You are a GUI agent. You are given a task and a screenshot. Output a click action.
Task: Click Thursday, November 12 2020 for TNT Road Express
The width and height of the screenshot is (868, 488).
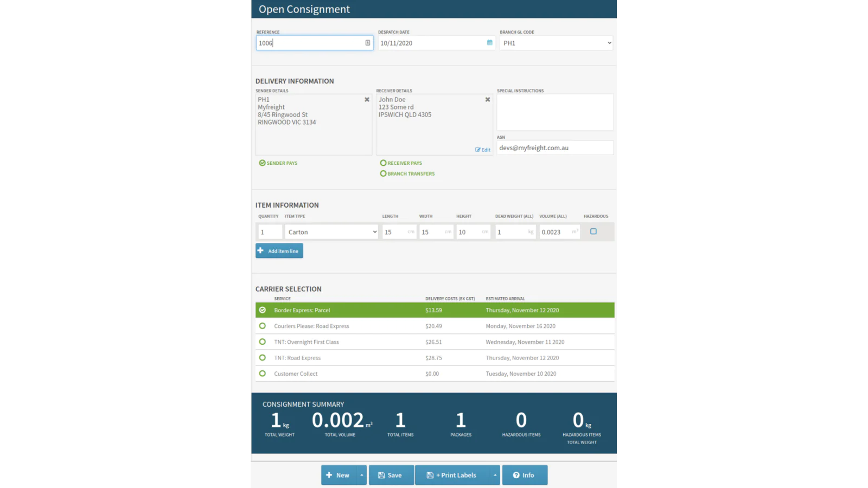[x=522, y=358]
